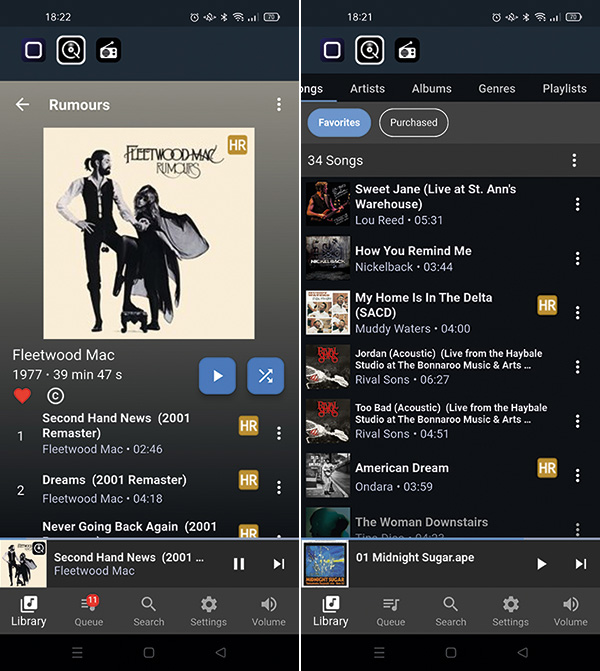Open the Queue tab with 11 badge
Image resolution: width=600 pixels, height=671 pixels.
tap(89, 611)
